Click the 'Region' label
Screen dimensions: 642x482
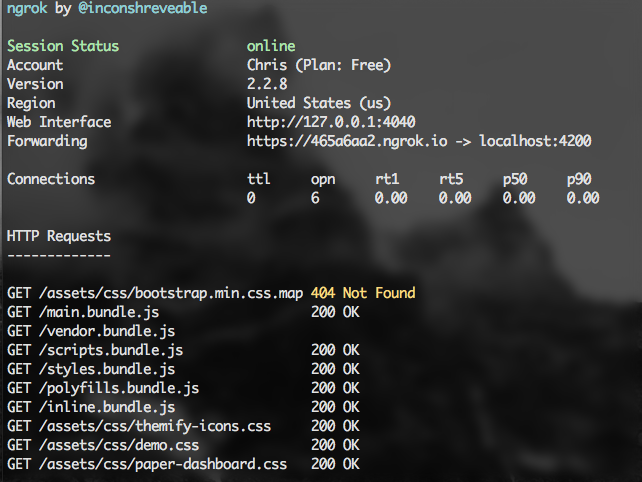31,103
